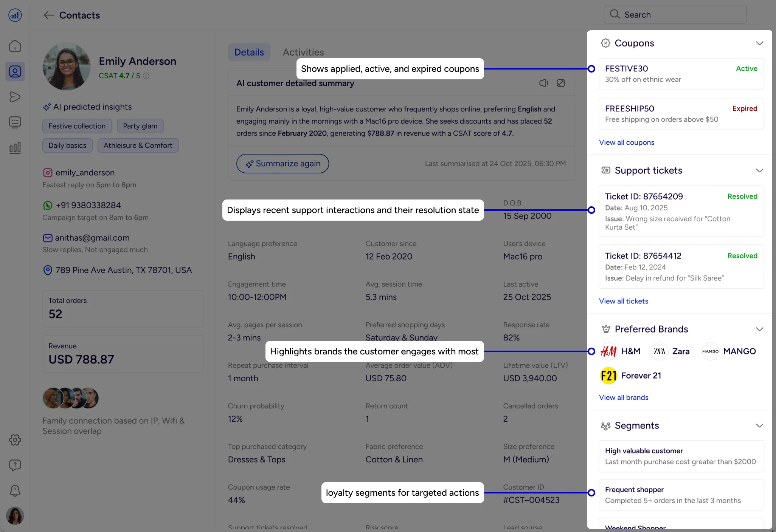Viewport: 776px width, 532px height.
Task: Open the campaigns send icon in sidebar
Action: tap(15, 97)
